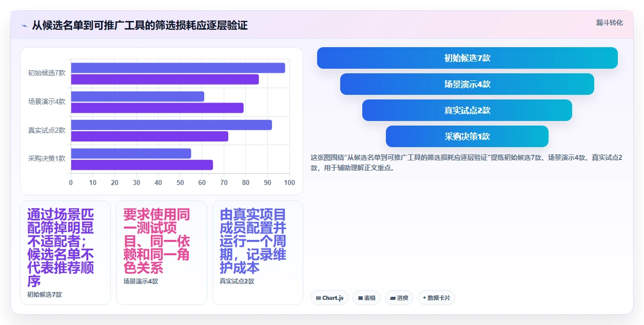
Task: Click the purple bar for 初始候选7款
Action: pyautogui.click(x=165, y=79)
